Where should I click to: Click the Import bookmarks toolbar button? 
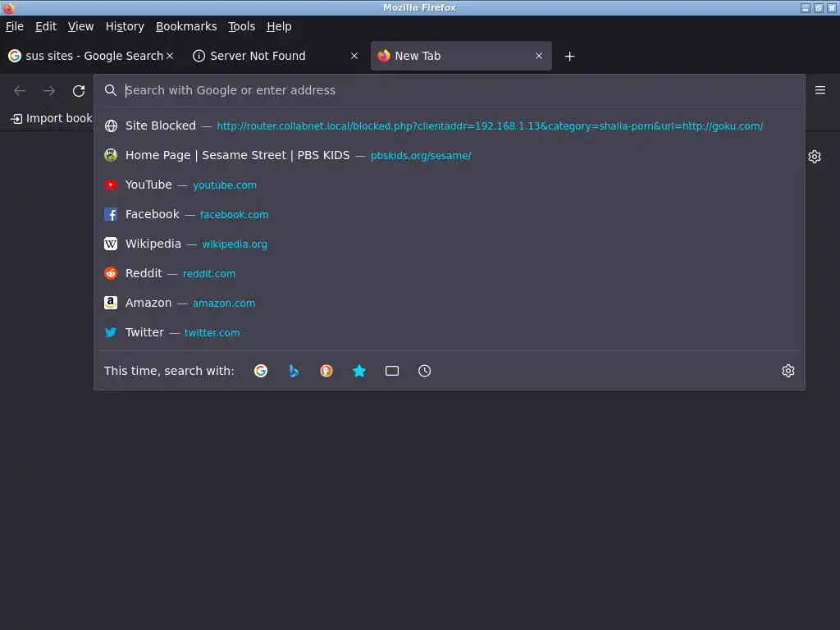(52, 118)
